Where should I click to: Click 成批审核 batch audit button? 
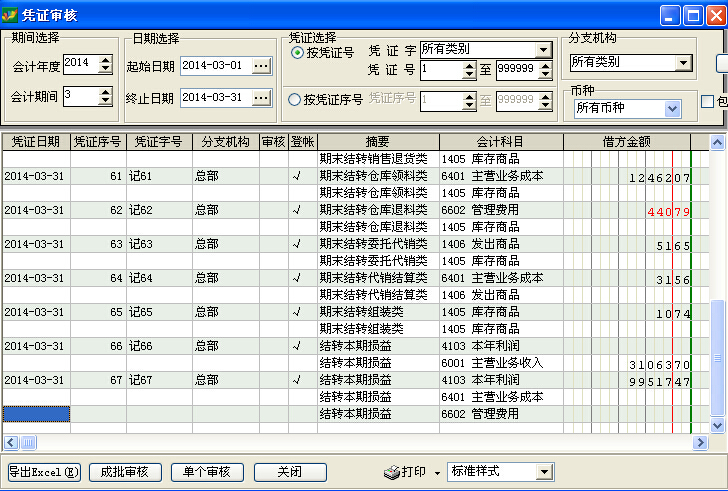pyautogui.click(x=125, y=472)
